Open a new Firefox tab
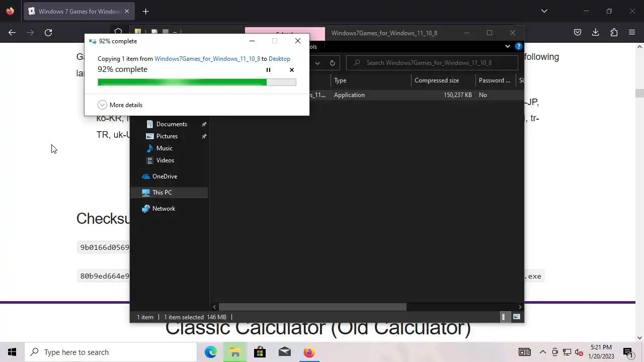Screen dimensions: 644x362 [145, 12]
